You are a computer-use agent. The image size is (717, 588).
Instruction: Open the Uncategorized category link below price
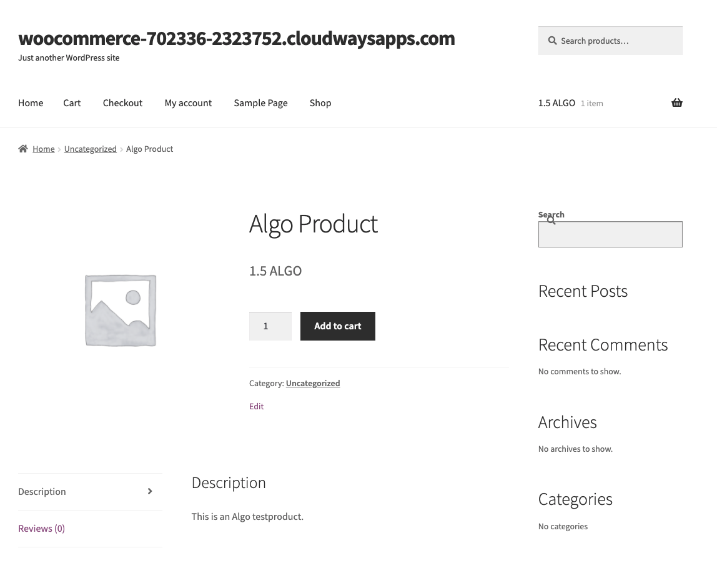click(x=312, y=383)
